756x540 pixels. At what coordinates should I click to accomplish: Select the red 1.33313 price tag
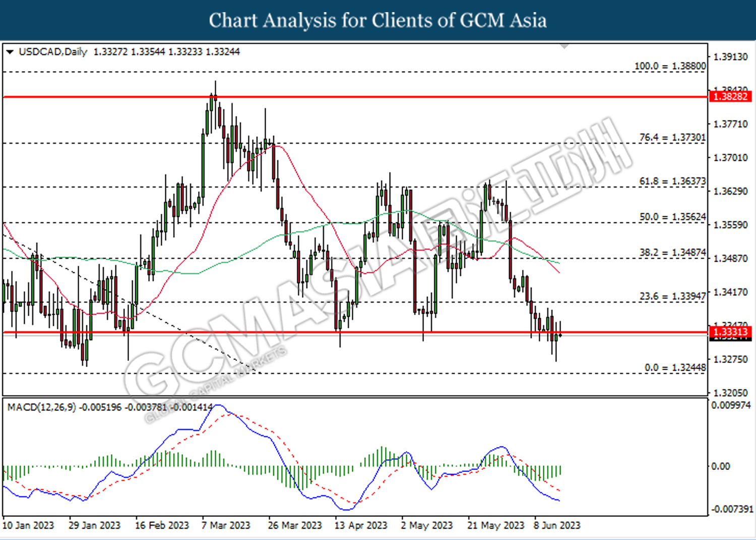click(x=730, y=332)
